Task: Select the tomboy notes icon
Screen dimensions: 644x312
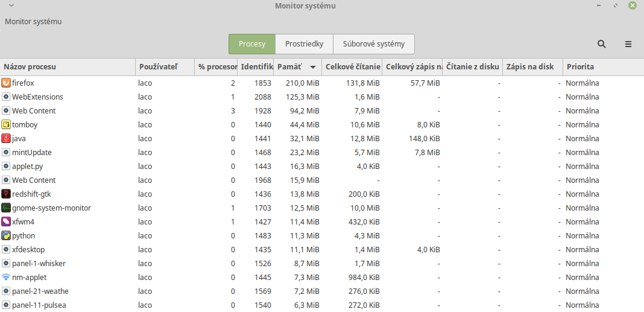Action: pyautogui.click(x=6, y=124)
